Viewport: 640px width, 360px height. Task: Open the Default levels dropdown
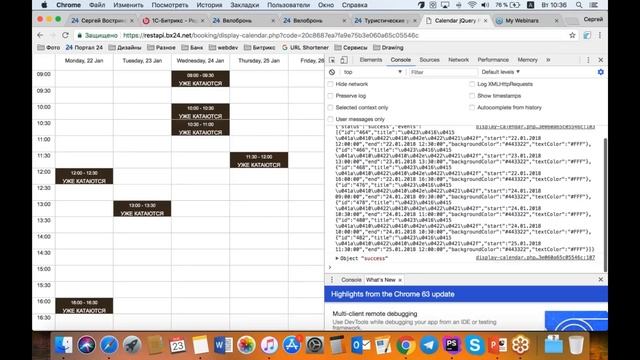click(x=500, y=72)
